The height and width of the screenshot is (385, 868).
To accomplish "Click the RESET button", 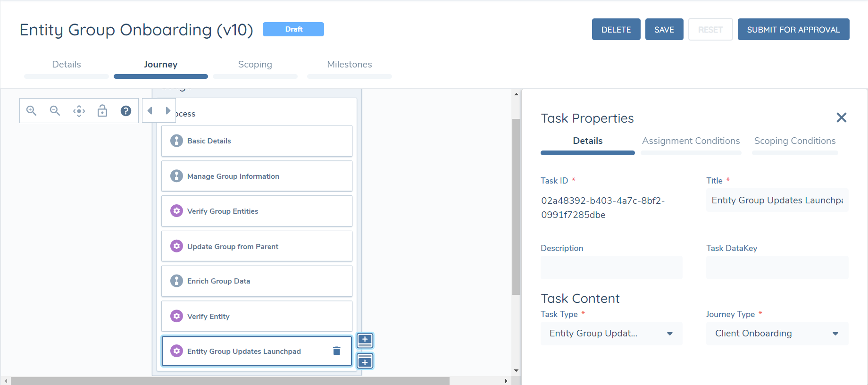I will coord(710,29).
